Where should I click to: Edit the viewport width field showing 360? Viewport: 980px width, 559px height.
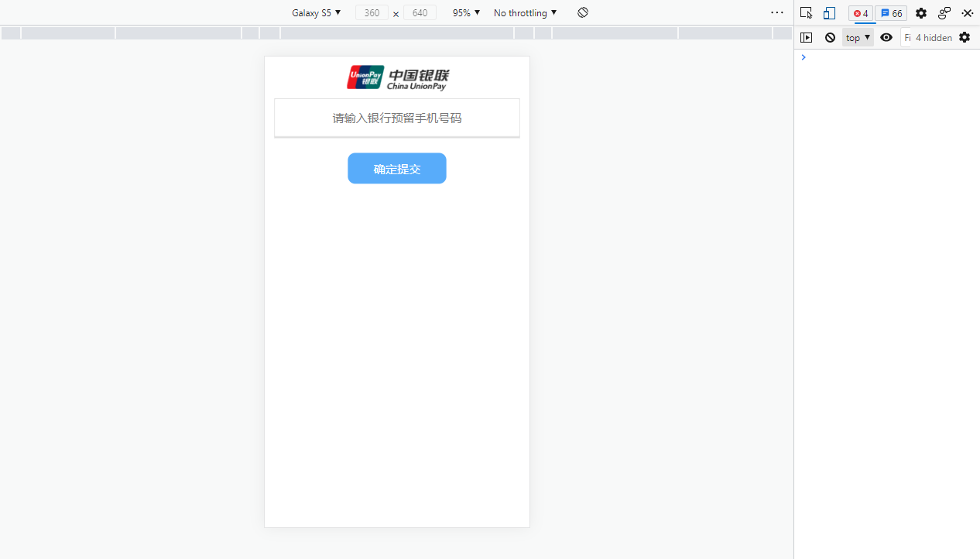point(372,13)
